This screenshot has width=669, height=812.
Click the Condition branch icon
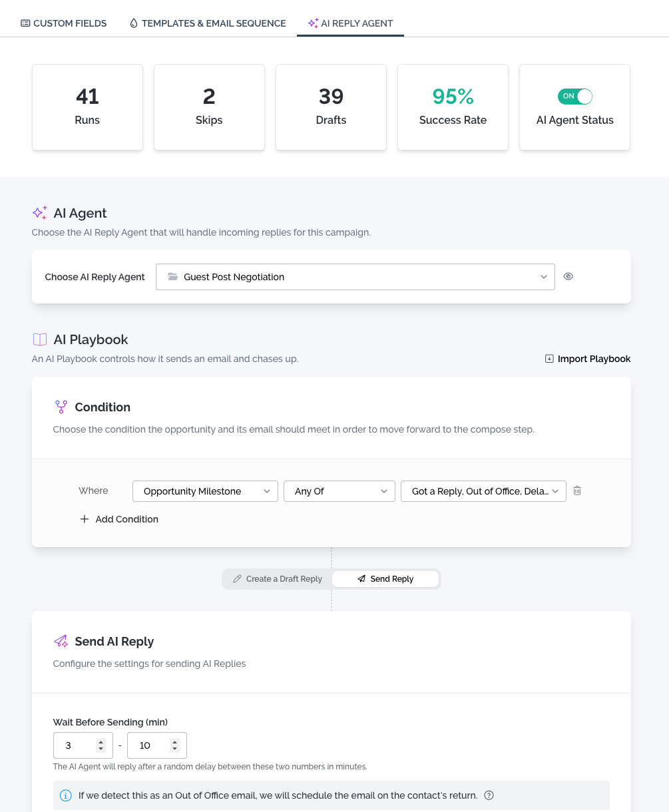[x=61, y=407]
